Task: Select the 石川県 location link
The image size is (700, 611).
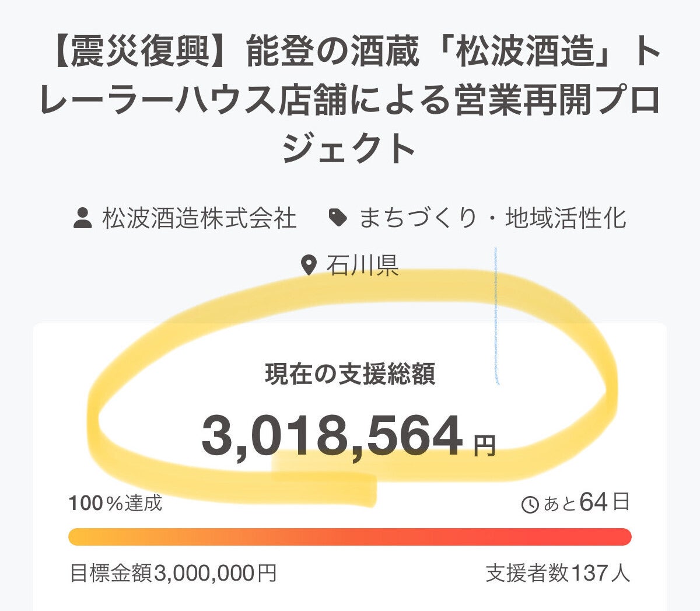Action: pyautogui.click(x=362, y=266)
